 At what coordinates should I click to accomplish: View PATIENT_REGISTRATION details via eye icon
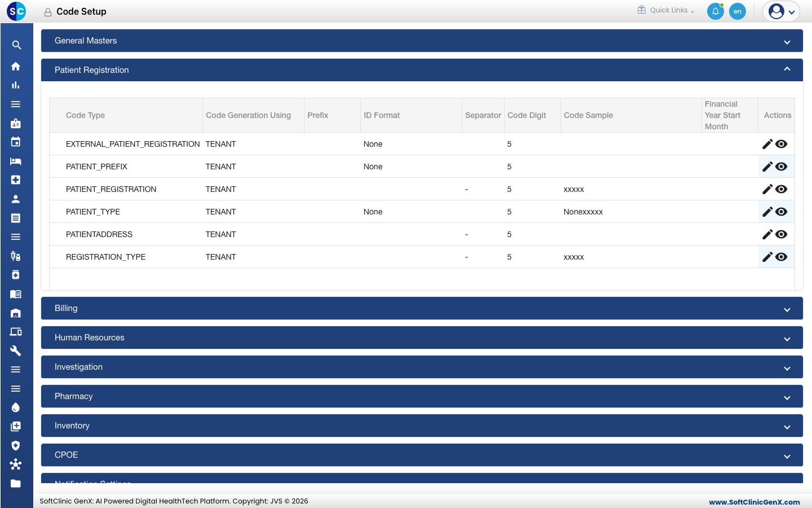click(781, 189)
